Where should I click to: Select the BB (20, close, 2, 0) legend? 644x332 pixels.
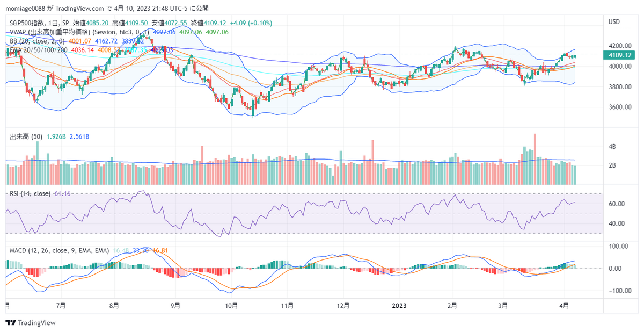click(x=38, y=41)
